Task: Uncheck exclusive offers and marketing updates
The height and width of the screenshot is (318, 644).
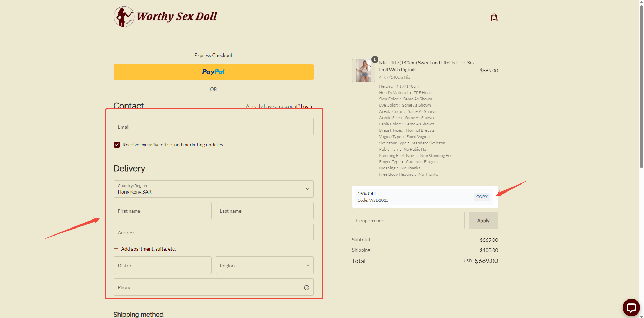Action: click(x=117, y=145)
